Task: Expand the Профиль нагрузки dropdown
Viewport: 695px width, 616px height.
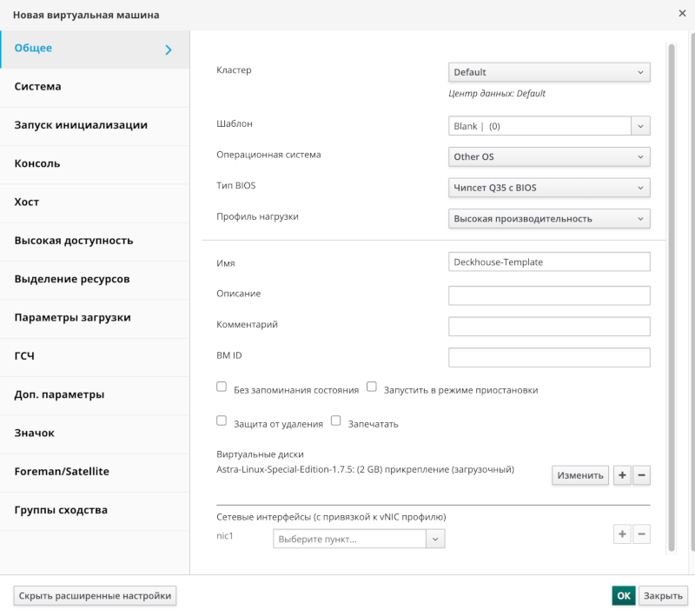Action: coord(549,218)
